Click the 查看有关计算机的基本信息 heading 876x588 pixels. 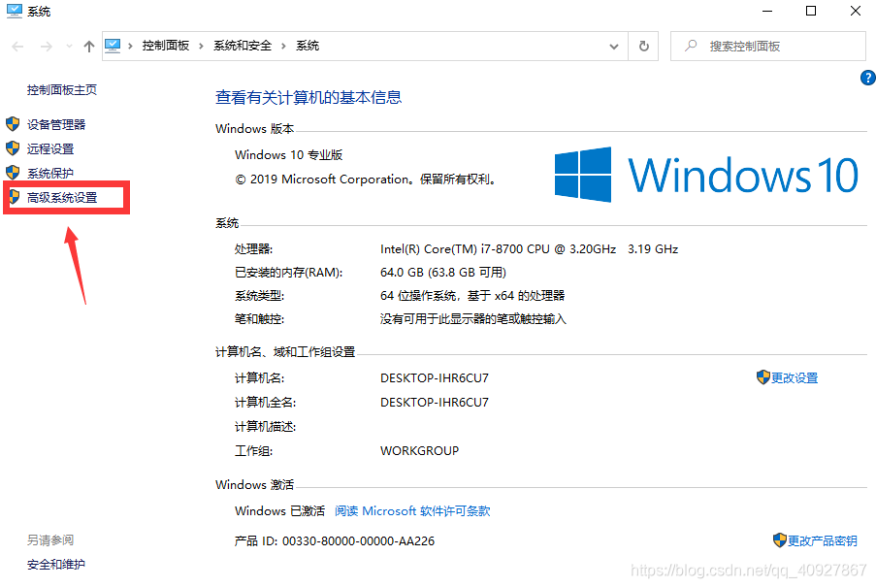coord(308,97)
